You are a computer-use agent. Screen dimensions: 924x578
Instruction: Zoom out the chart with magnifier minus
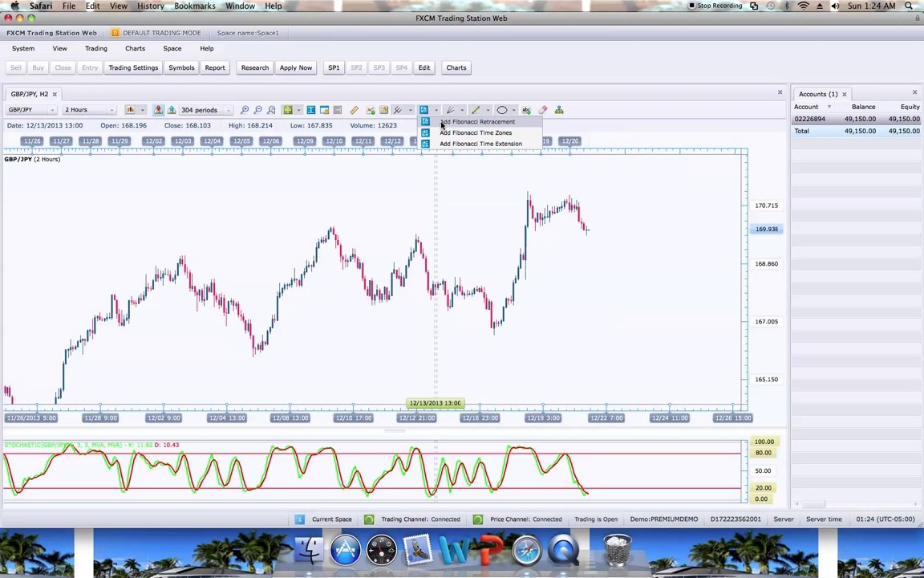[257, 110]
